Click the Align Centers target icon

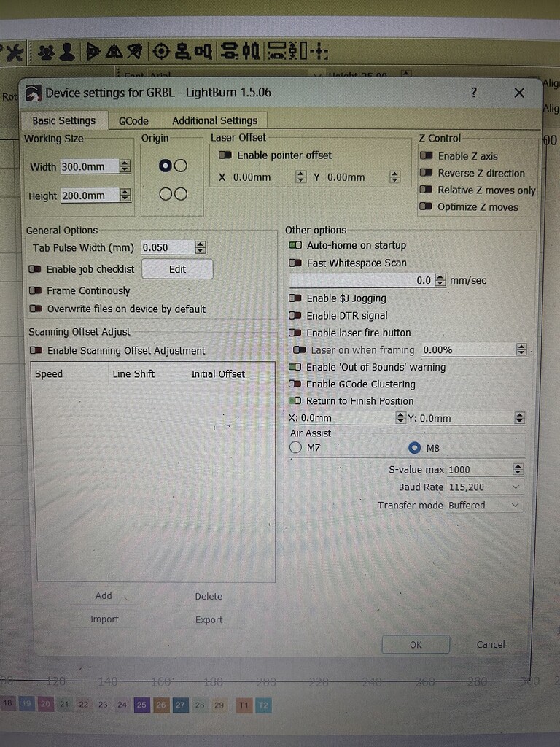[161, 52]
